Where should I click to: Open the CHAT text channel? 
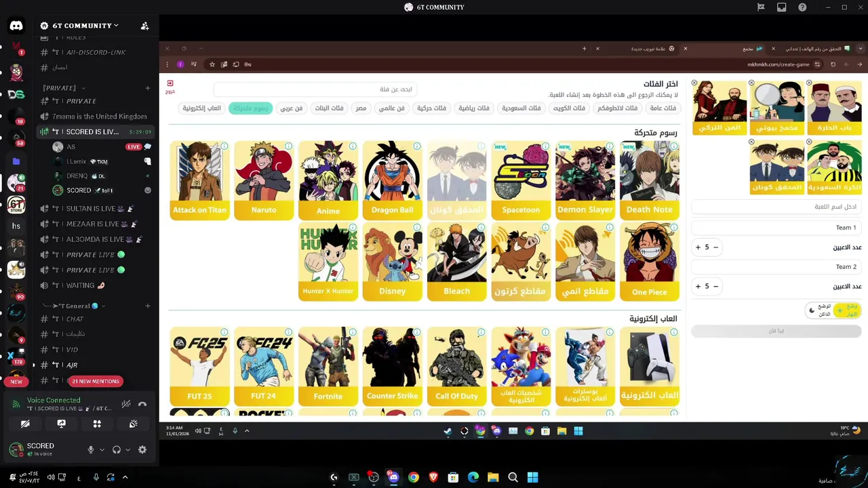pyautogui.click(x=75, y=319)
